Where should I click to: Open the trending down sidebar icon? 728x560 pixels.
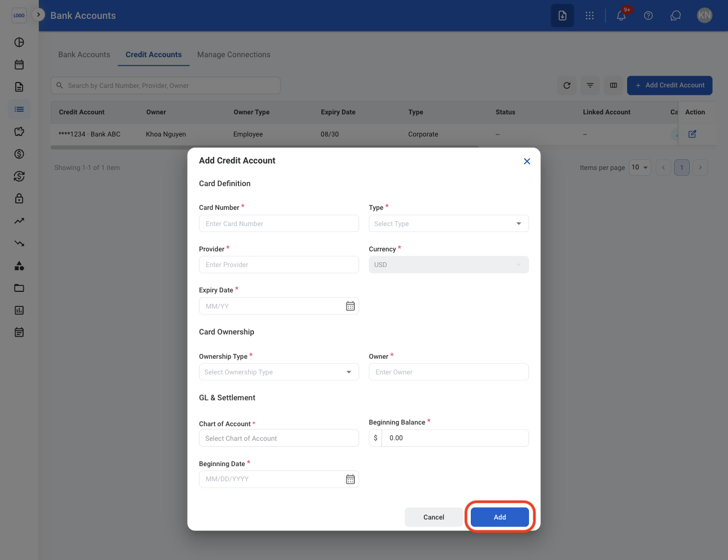point(19,243)
